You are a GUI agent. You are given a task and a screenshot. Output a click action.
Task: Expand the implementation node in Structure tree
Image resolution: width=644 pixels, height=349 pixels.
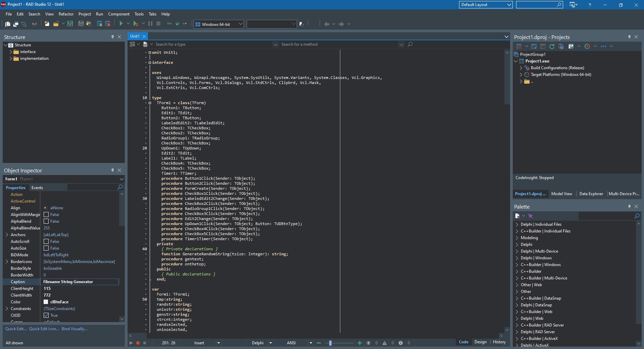11,58
